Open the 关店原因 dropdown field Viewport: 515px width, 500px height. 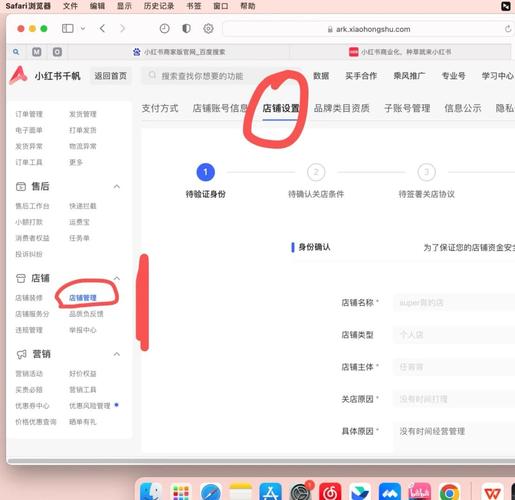click(x=454, y=399)
